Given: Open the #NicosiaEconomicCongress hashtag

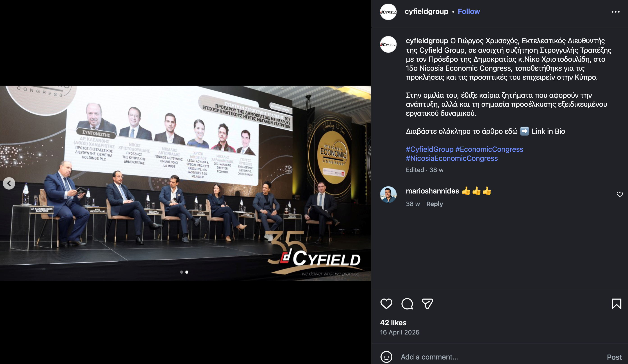Looking at the screenshot, I should 452,158.
